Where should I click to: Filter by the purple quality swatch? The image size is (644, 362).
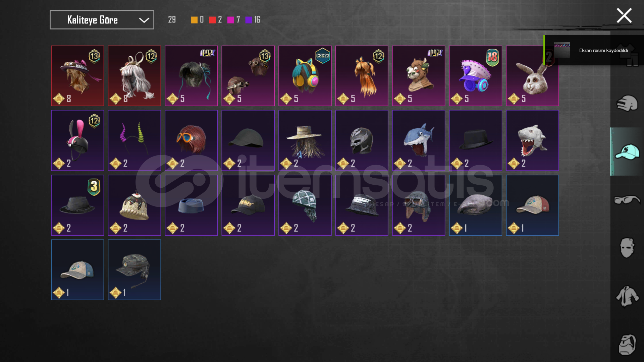coord(249,20)
